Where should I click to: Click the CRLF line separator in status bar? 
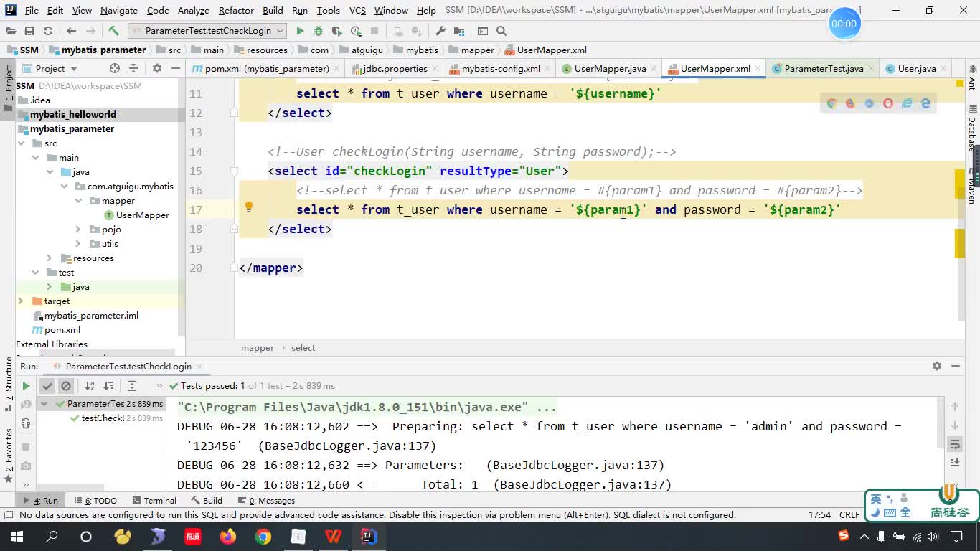tap(849, 515)
